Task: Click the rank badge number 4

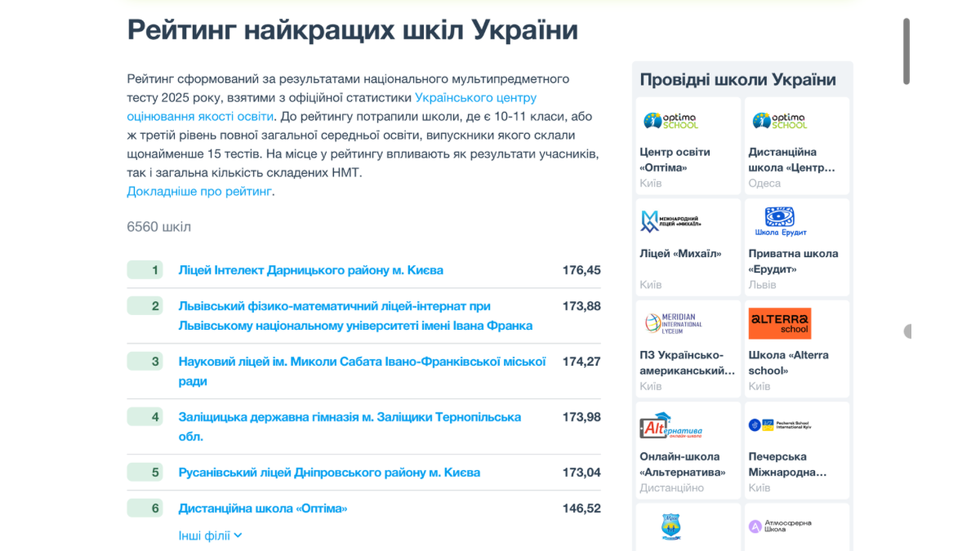Action: [x=145, y=416]
